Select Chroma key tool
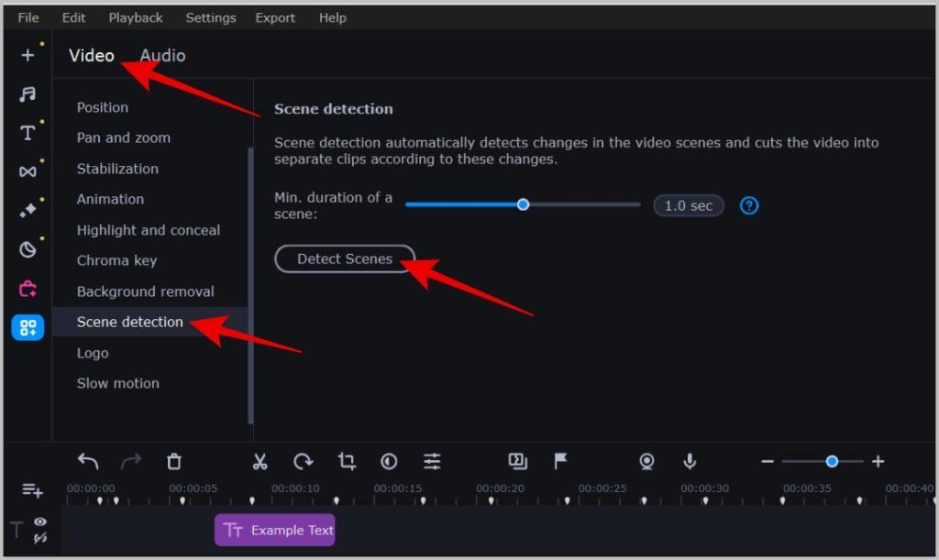939x560 pixels. pos(116,261)
